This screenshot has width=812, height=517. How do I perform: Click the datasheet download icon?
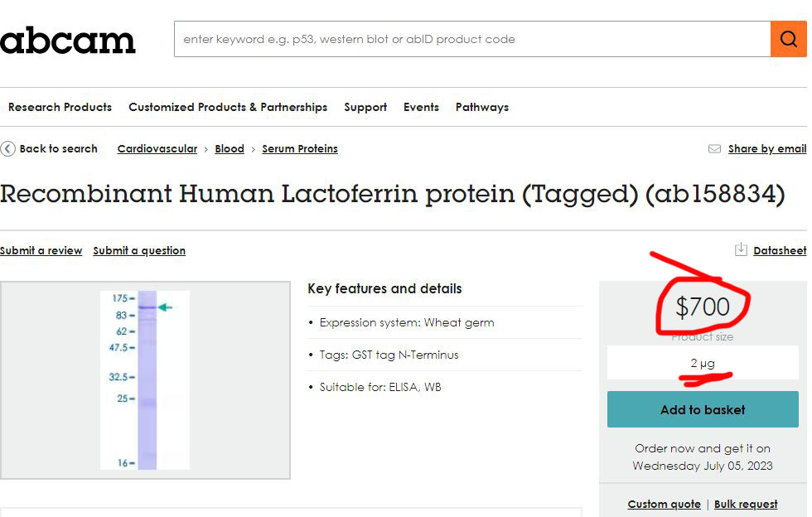coord(742,250)
